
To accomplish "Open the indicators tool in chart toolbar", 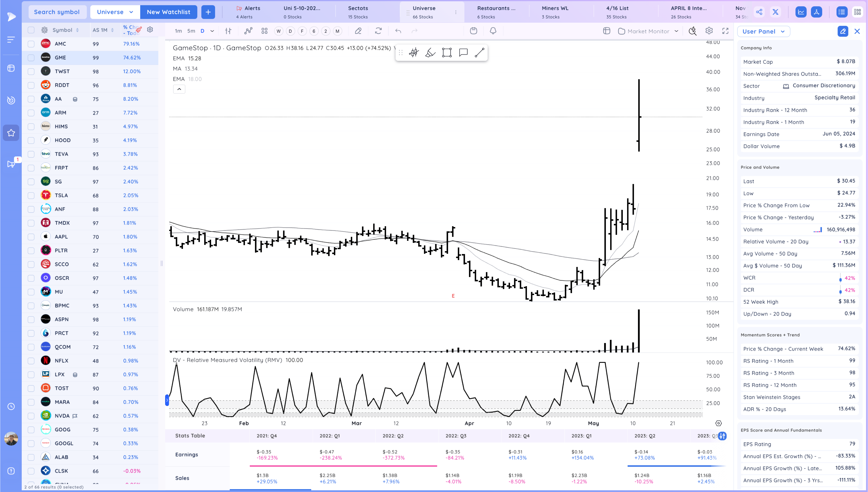I will click(248, 31).
